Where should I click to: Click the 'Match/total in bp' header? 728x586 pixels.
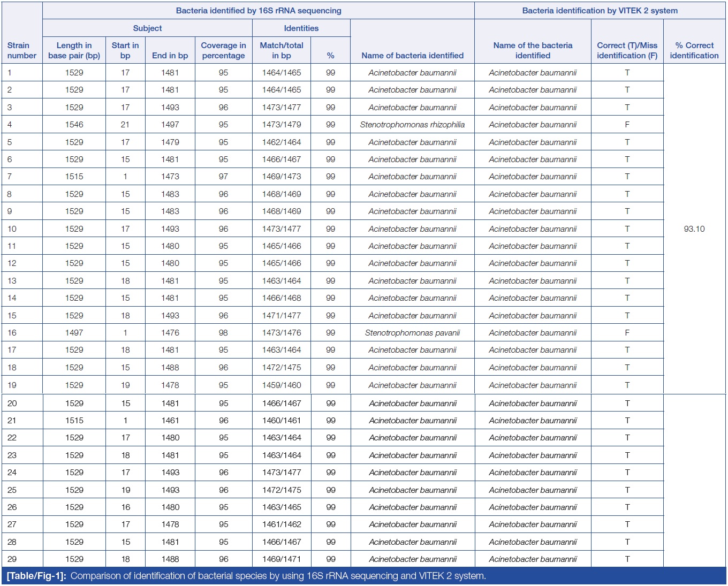pos(281,50)
